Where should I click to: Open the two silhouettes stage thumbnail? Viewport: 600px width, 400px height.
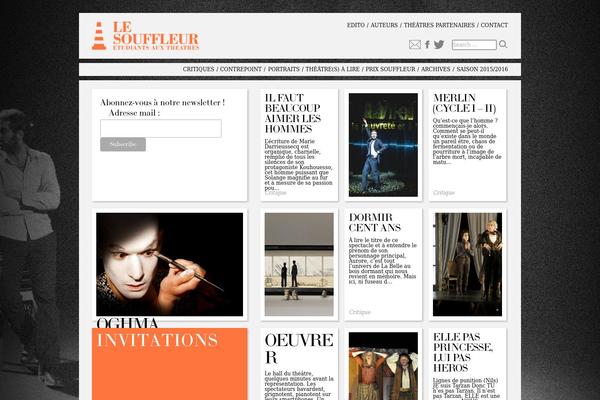click(x=299, y=264)
